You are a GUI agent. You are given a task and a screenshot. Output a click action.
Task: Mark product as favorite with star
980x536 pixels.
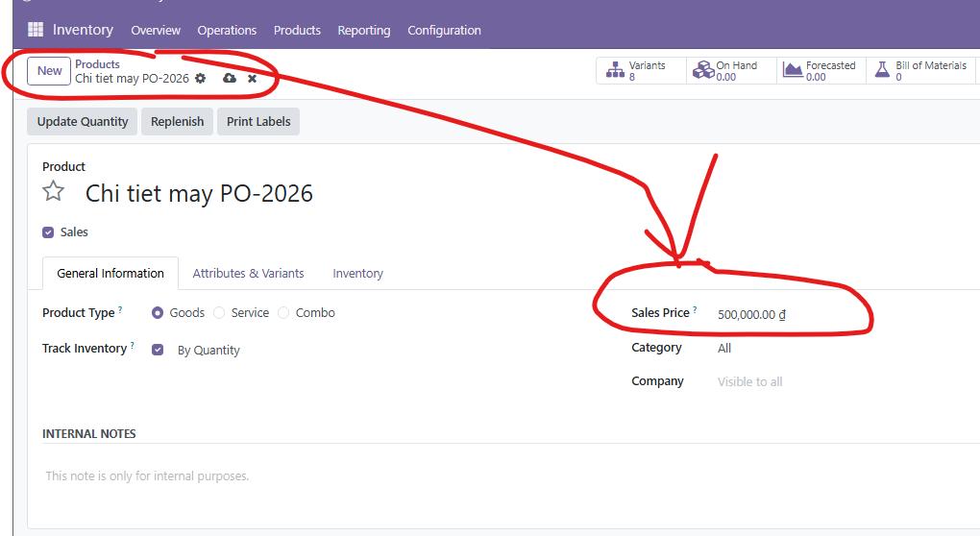point(54,192)
